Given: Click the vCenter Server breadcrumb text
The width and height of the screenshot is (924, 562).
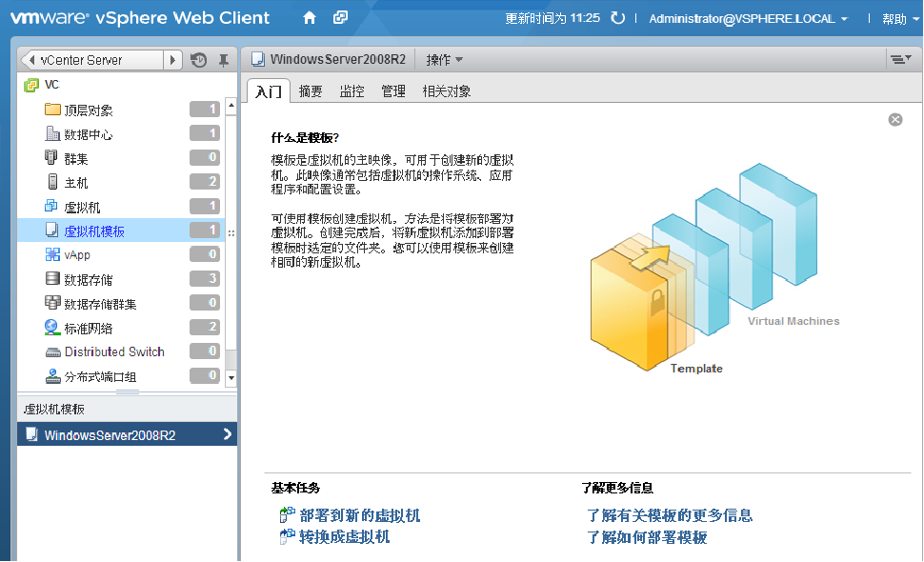Looking at the screenshot, I should point(81,60).
